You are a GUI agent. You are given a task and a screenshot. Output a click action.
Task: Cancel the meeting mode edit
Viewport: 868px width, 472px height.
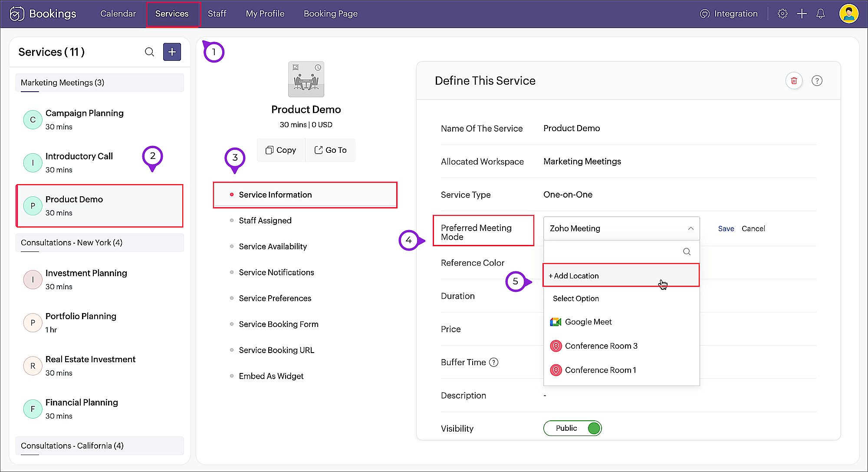[753, 229]
